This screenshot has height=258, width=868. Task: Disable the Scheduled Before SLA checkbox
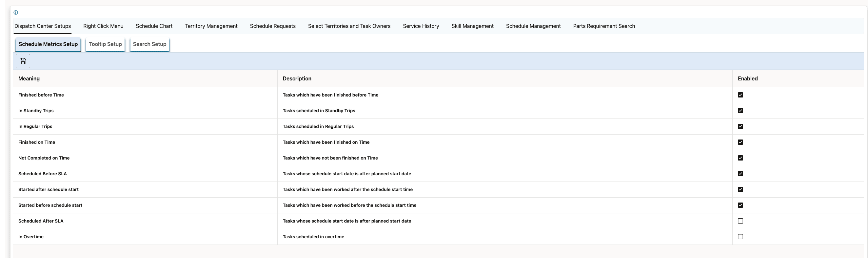[x=740, y=174]
